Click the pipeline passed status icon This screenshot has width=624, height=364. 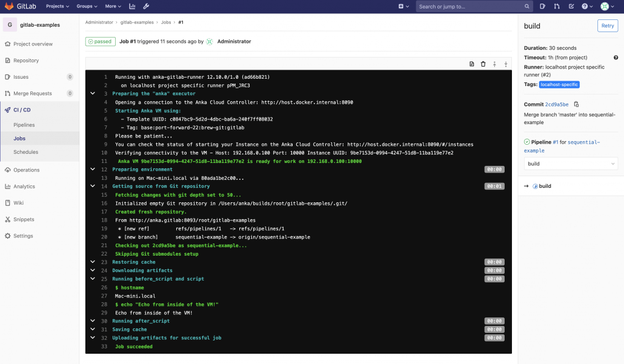coord(527,142)
